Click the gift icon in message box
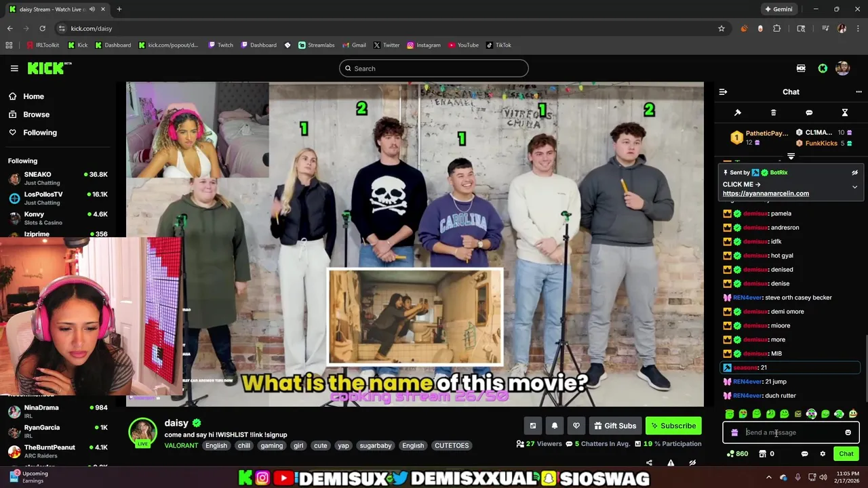Image resolution: width=868 pixels, height=488 pixels. pos(734,432)
